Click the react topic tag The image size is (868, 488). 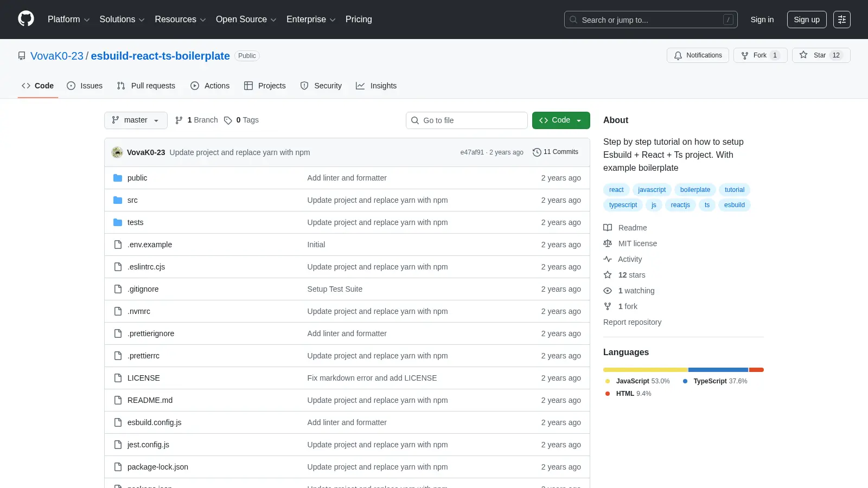point(616,190)
